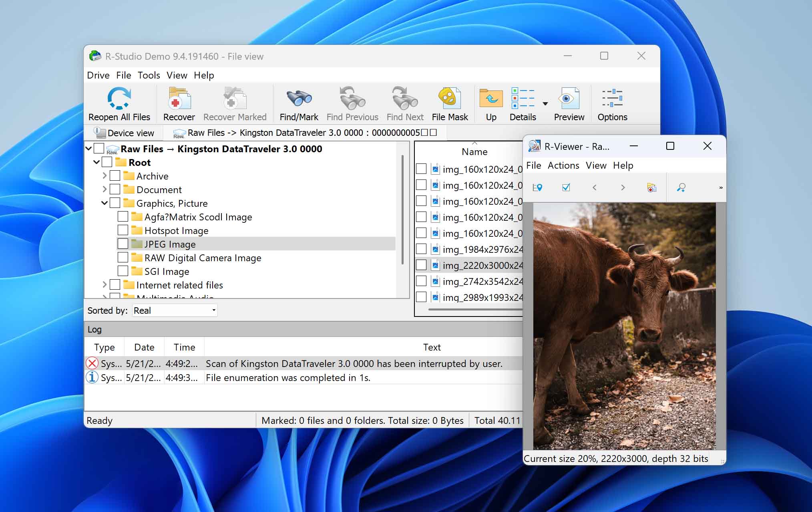Click the log Type column header

pyautogui.click(x=104, y=347)
